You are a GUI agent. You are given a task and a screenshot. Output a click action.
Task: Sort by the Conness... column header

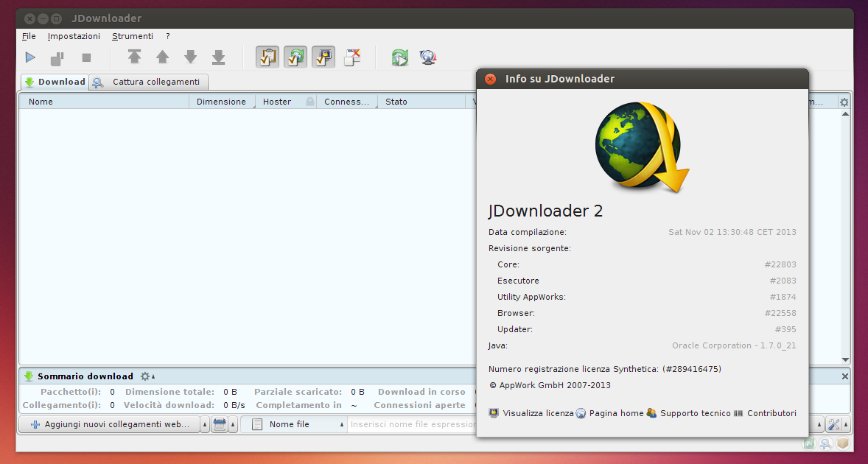346,102
